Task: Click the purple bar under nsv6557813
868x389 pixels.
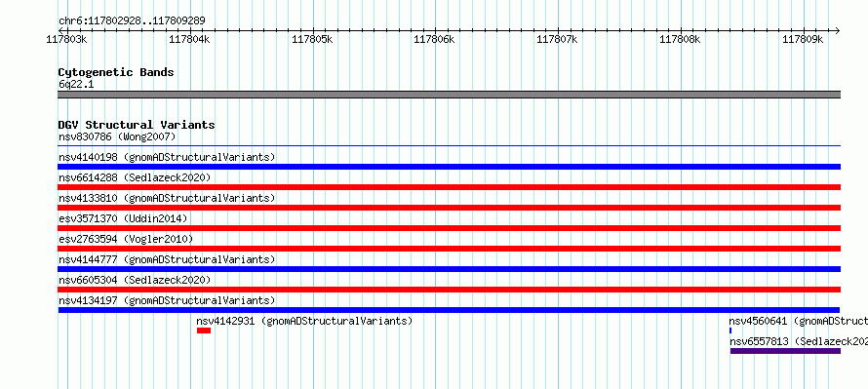Action: [x=785, y=351]
